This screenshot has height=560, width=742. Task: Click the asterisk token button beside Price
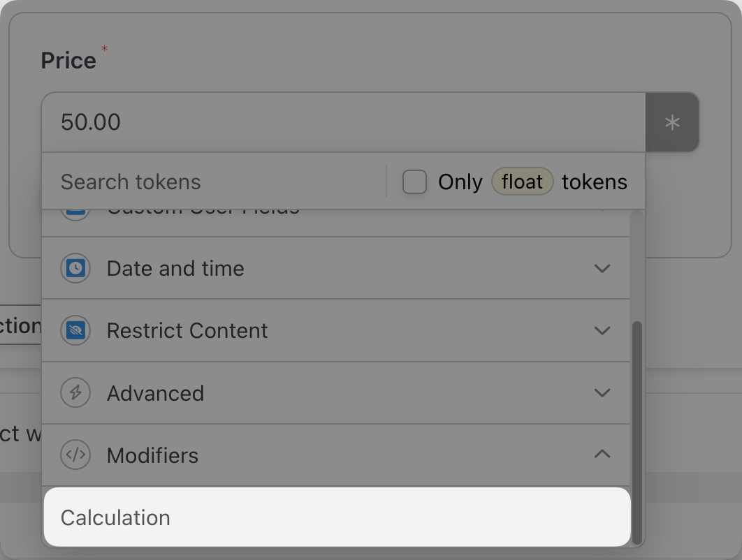[672, 123]
